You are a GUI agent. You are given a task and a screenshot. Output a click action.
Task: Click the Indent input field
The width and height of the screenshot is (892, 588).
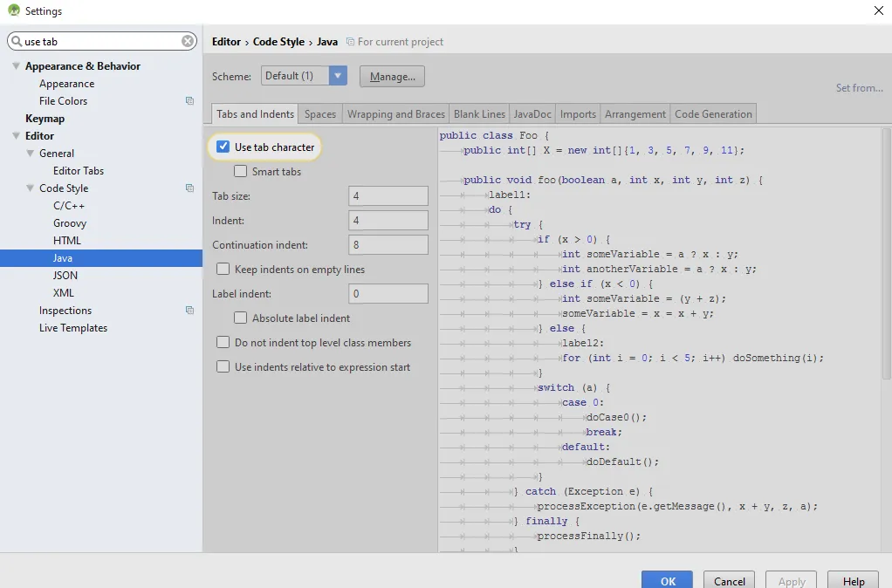click(388, 220)
